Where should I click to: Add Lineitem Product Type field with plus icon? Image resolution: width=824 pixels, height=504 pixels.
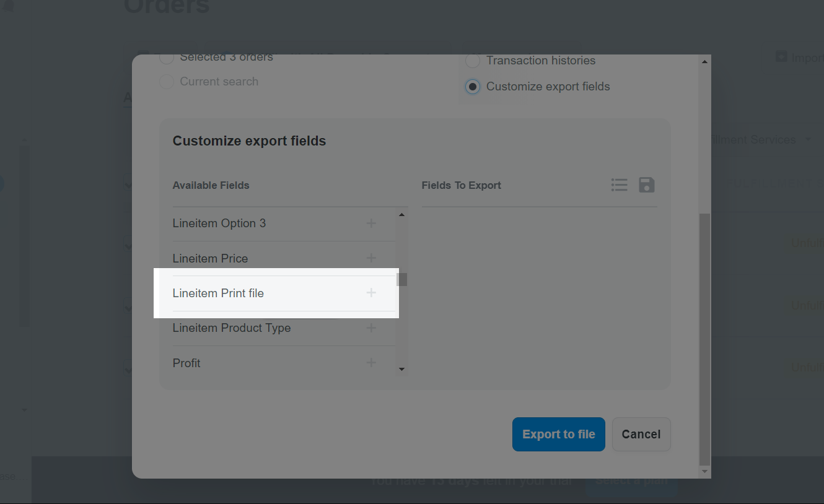[x=371, y=328]
